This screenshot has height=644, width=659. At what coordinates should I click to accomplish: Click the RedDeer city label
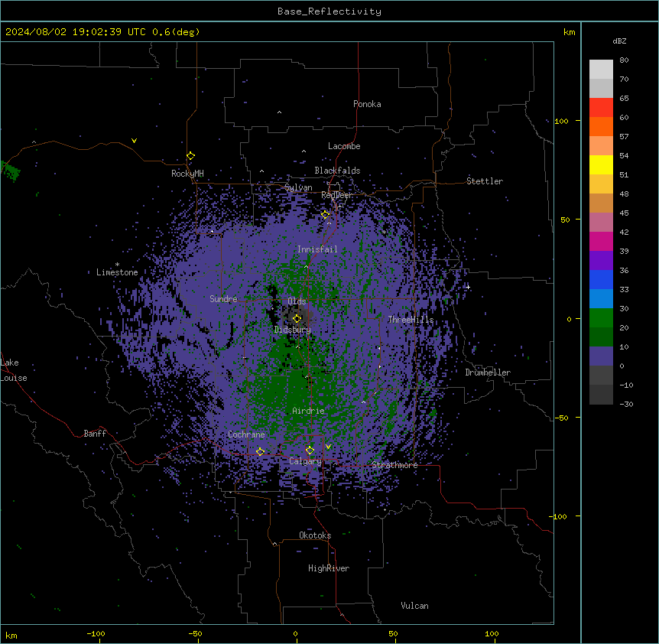336,195
